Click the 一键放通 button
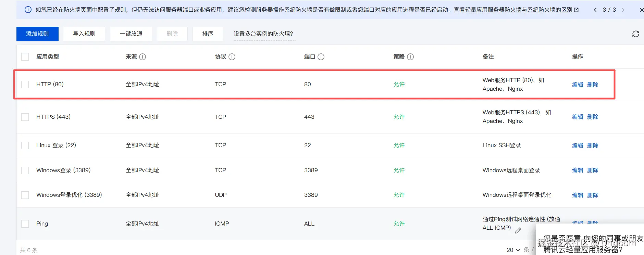This screenshot has width=644, height=255. pyautogui.click(x=131, y=34)
